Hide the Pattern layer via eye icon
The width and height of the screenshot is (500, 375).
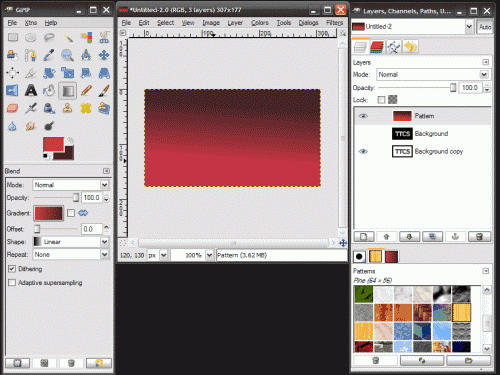point(363,116)
